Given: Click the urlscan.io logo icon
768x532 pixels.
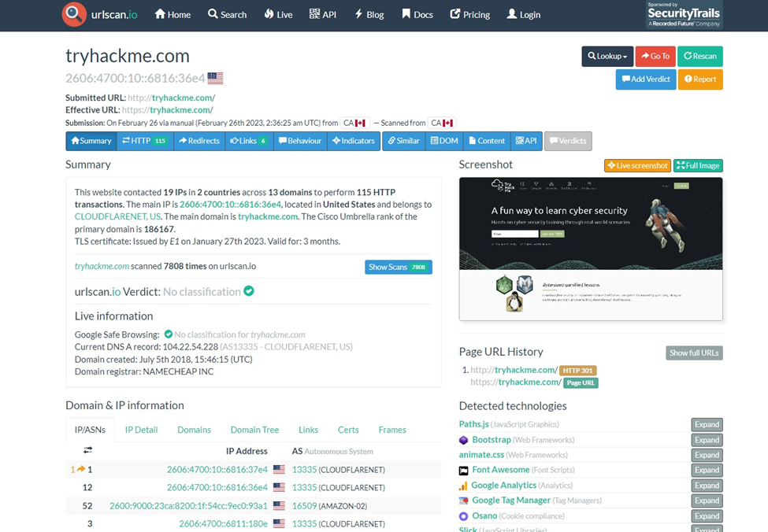Looking at the screenshot, I should coord(73,14).
